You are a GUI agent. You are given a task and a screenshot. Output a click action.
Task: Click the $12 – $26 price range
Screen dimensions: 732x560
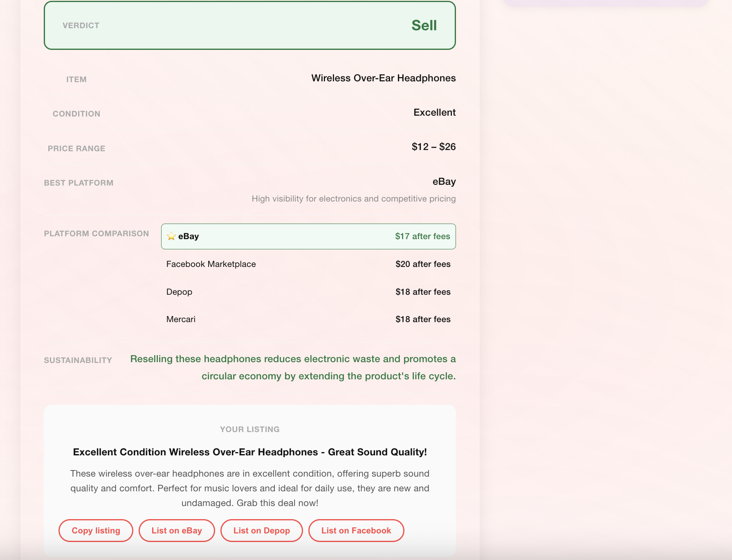pos(434,147)
